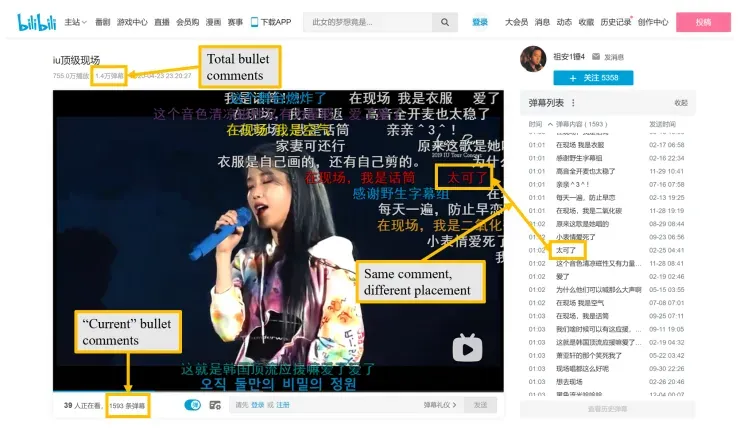Viewport: 740px width, 431px height.
Task: Click the search magnifier icon
Action: tap(445, 22)
